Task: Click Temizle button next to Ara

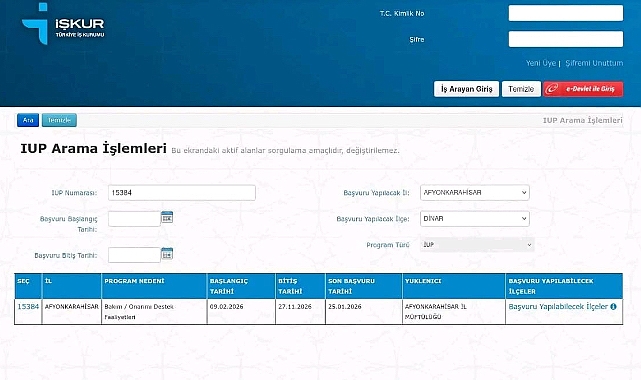Action: tap(59, 120)
